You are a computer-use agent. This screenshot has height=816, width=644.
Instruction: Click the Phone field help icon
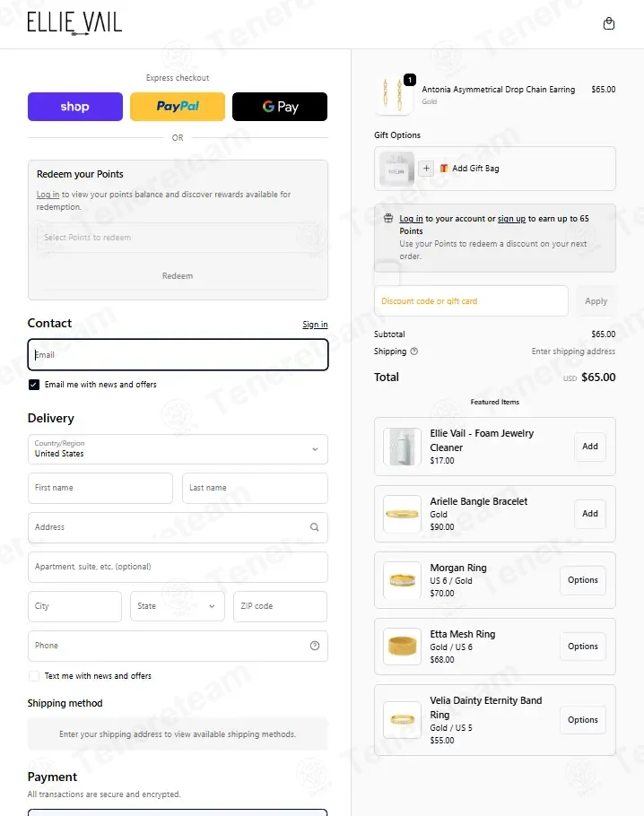[315, 646]
